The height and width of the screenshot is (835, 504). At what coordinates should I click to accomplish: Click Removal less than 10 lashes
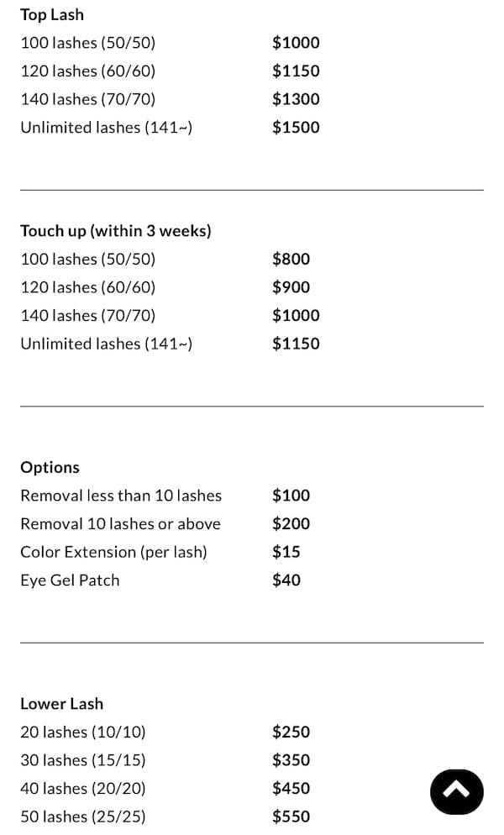pyautogui.click(x=121, y=496)
